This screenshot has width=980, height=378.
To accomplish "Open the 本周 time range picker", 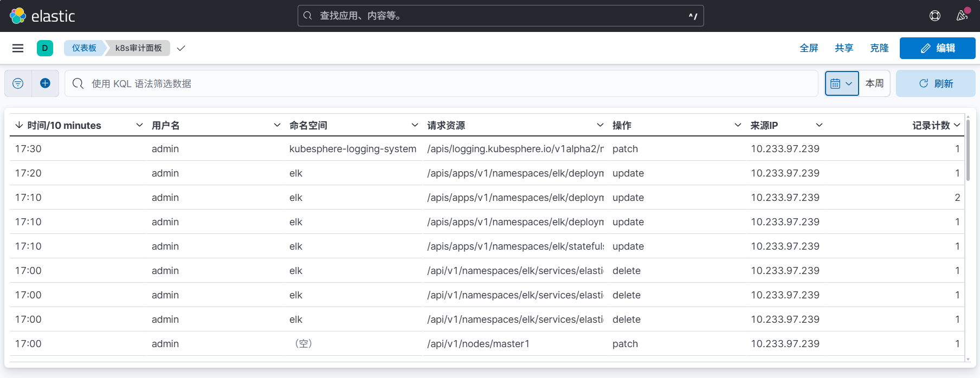I will (x=874, y=83).
